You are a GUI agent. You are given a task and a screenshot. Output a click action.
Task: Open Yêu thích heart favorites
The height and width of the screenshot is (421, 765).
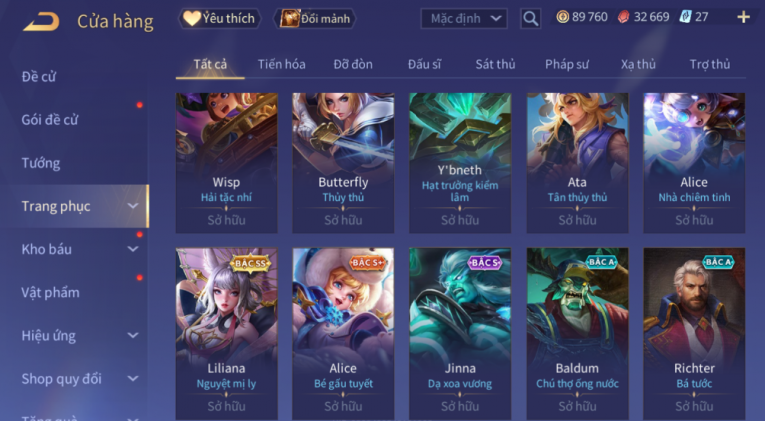(219, 19)
